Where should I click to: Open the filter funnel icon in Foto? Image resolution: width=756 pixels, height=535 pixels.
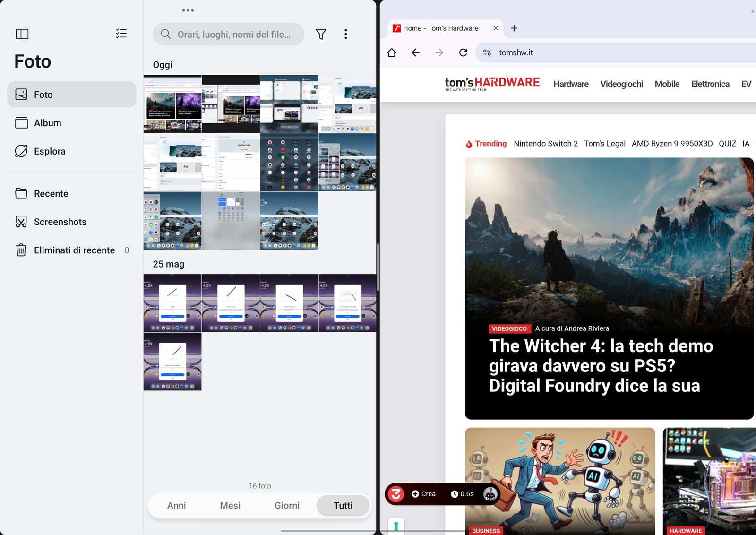coord(321,34)
